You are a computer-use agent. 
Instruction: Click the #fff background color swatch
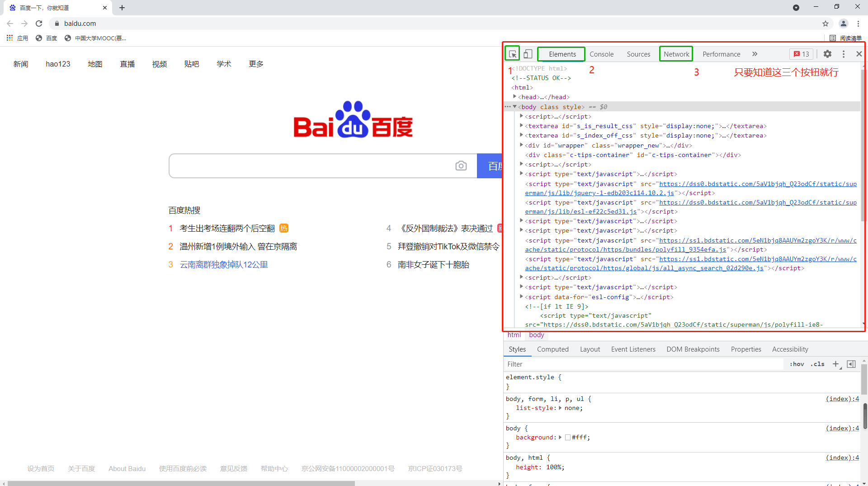click(x=568, y=437)
